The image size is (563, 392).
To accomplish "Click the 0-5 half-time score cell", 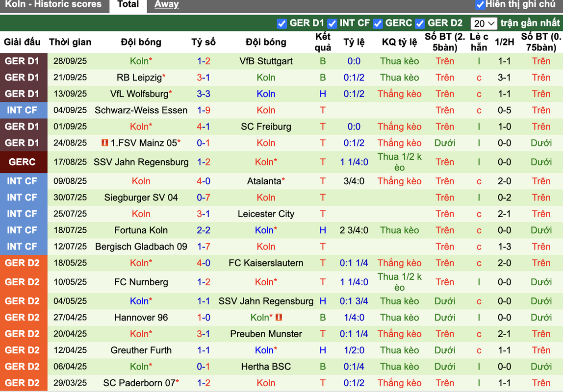I will [505, 110].
